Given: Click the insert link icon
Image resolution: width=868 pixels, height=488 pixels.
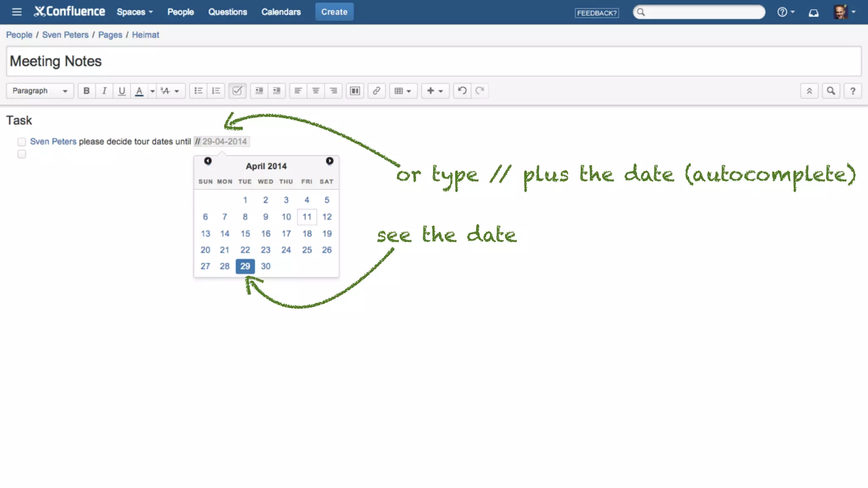Looking at the screenshot, I should [376, 91].
